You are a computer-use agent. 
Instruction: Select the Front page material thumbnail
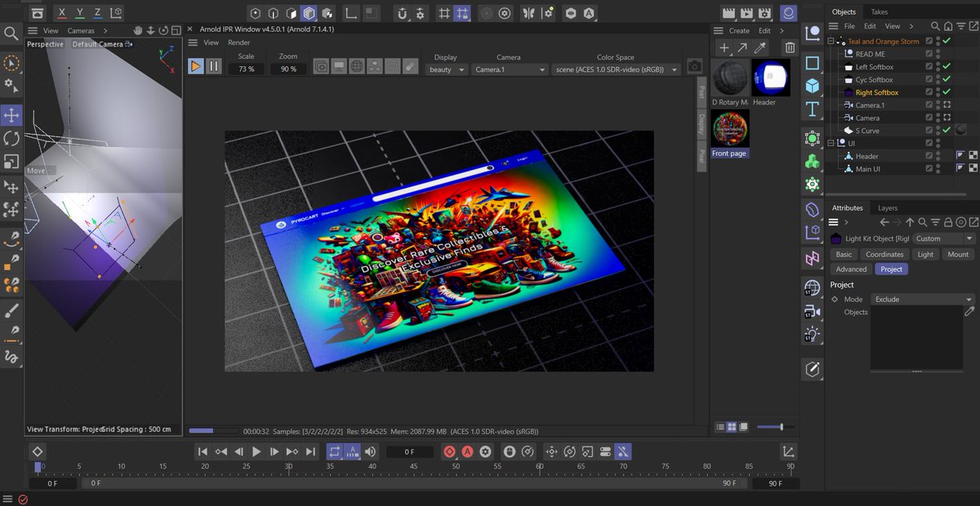point(730,129)
